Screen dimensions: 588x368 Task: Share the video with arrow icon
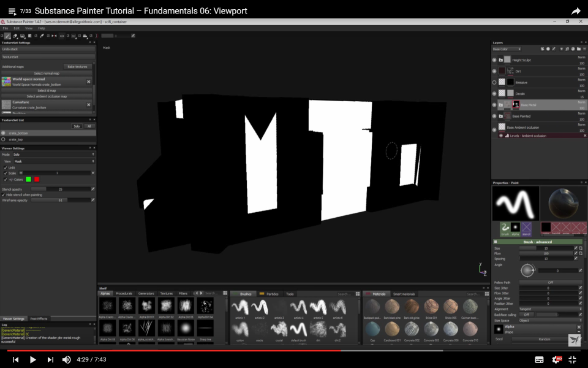[576, 11]
